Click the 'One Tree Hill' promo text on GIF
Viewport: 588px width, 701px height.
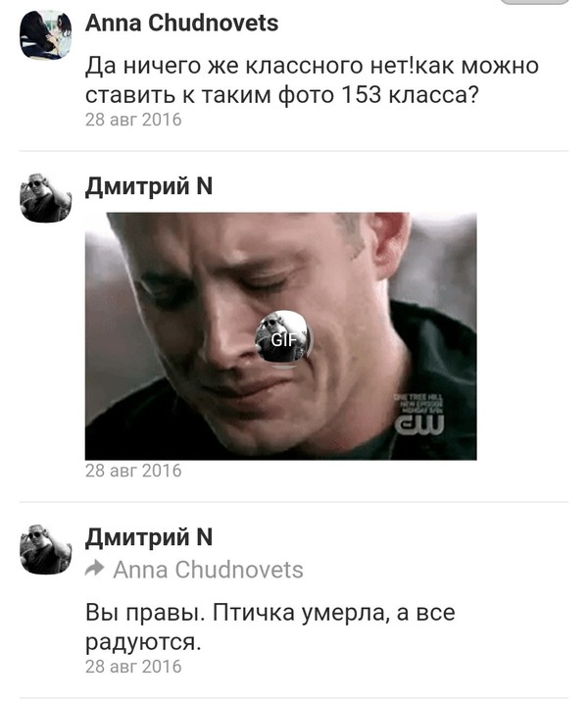coord(418,403)
